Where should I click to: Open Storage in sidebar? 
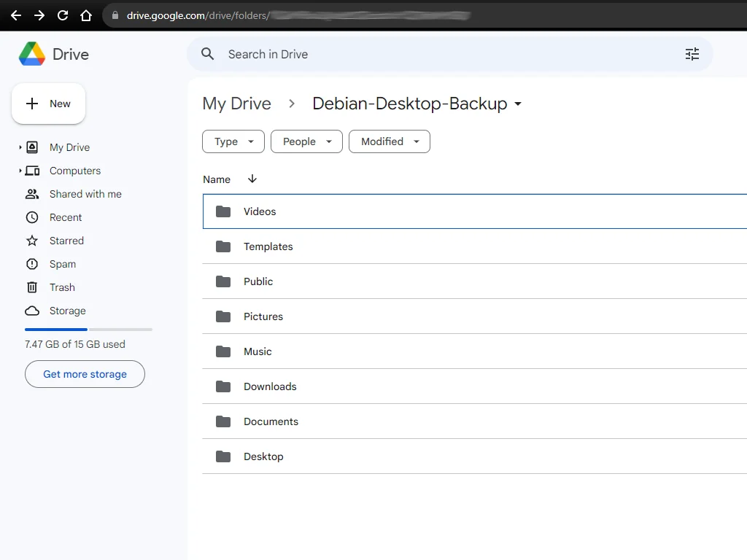[68, 311]
